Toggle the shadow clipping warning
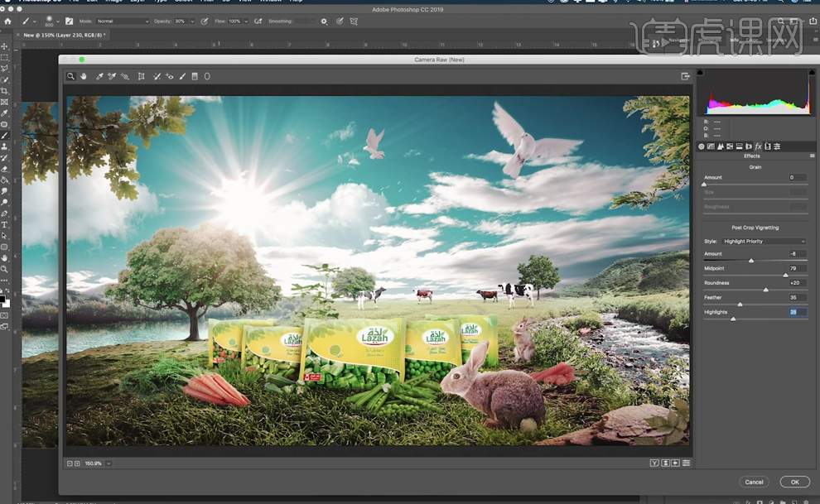Image resolution: width=820 pixels, height=504 pixels. point(700,72)
